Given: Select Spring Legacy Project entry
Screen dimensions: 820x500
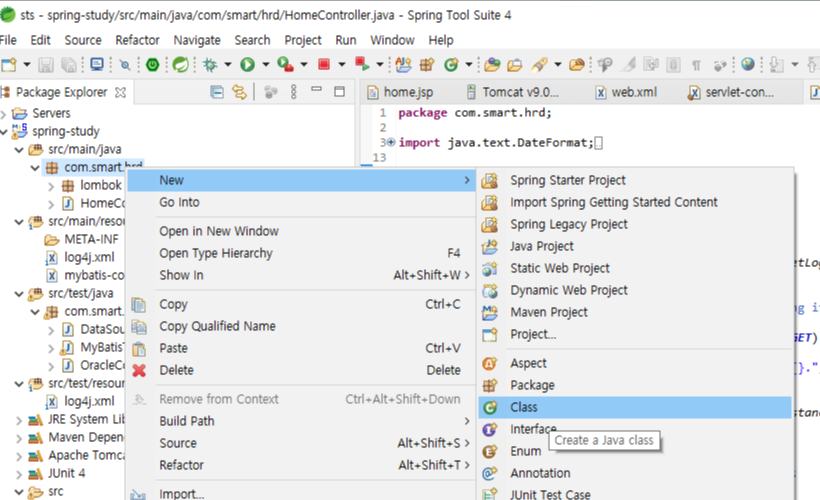Looking at the screenshot, I should pos(635,224).
